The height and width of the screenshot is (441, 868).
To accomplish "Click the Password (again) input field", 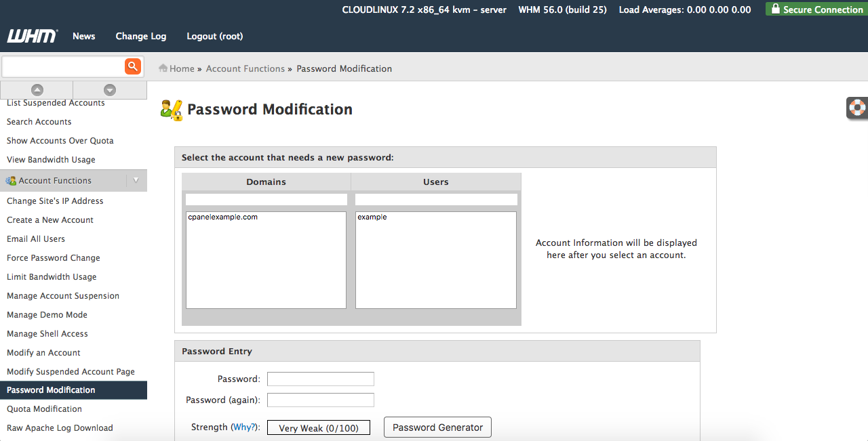I will tap(320, 400).
